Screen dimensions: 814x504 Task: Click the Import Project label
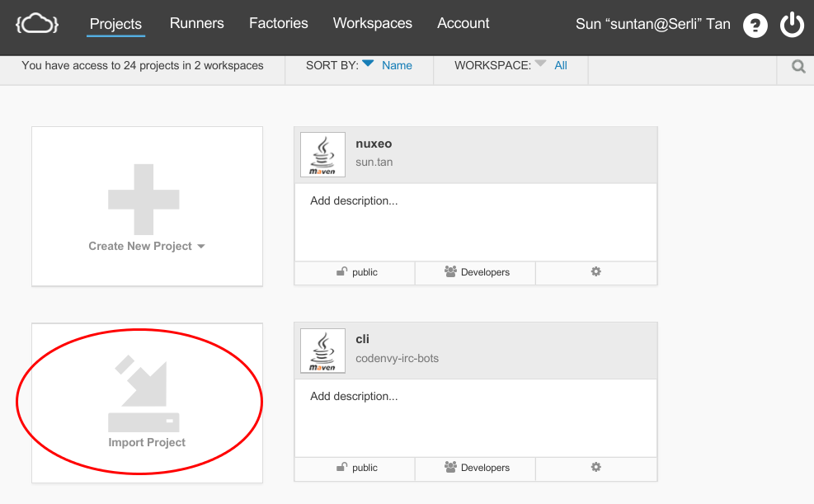[147, 442]
